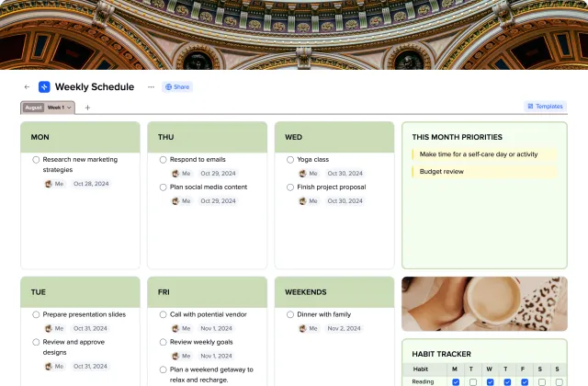Add a new tab with the plus icon

87,108
